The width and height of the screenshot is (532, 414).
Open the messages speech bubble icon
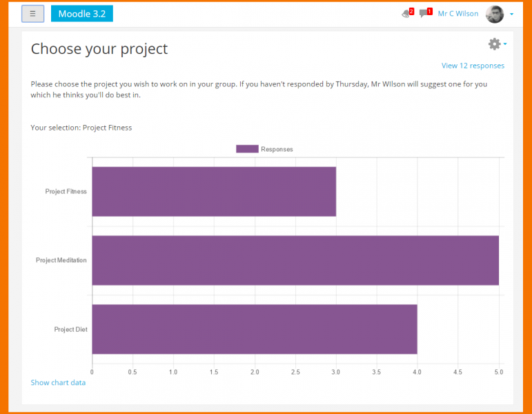(423, 14)
